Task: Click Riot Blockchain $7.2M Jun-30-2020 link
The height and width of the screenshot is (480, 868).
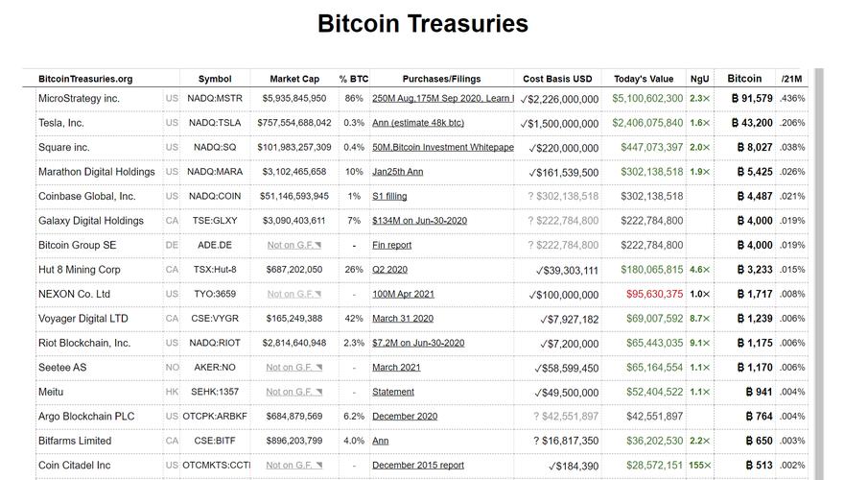Action: click(418, 343)
